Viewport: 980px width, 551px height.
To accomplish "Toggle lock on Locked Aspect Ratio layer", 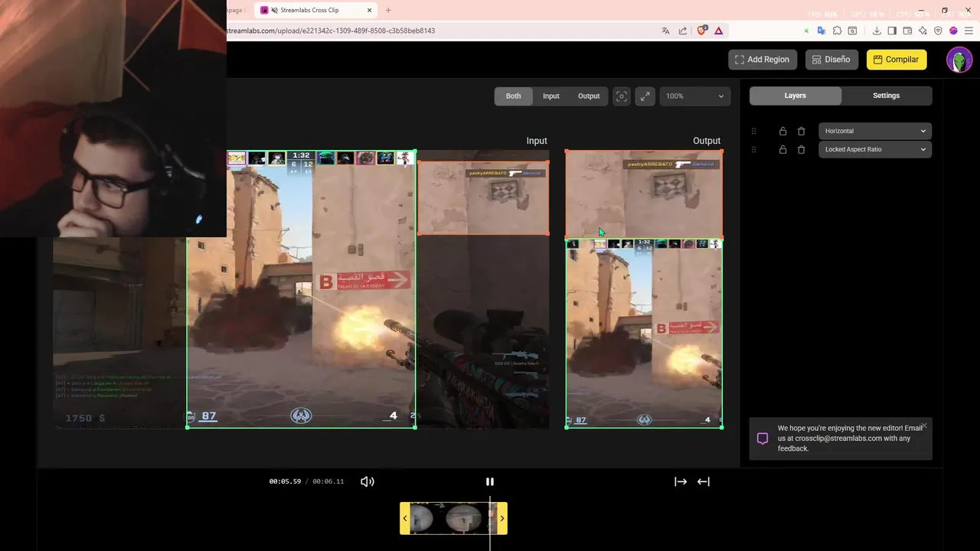I will pos(782,149).
